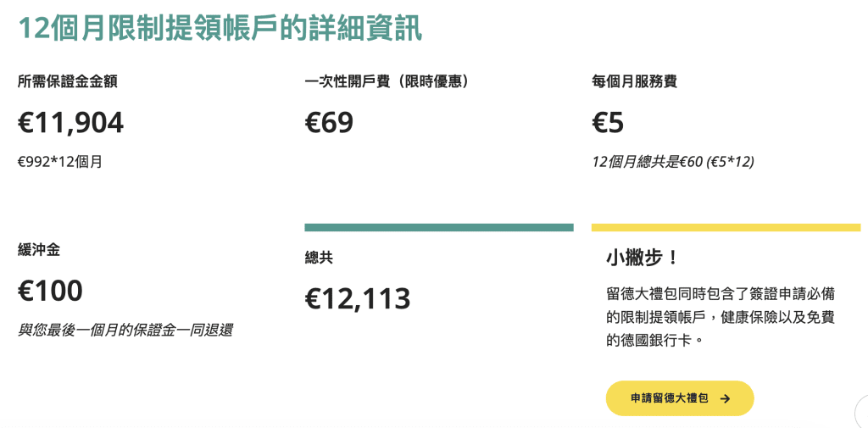
Task: Click the 一次性開戶費（限時優惠） label
Action: point(387,82)
